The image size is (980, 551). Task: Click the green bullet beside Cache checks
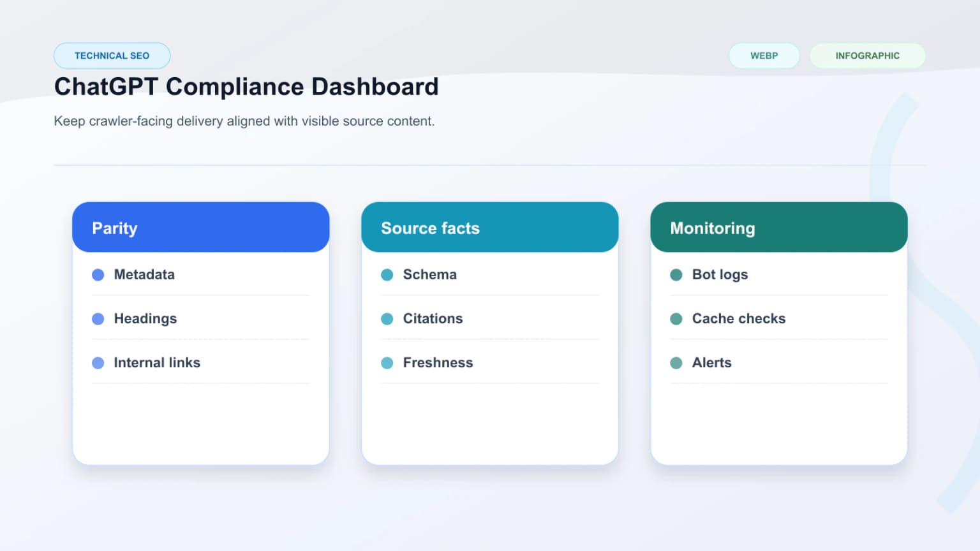pyautogui.click(x=676, y=319)
